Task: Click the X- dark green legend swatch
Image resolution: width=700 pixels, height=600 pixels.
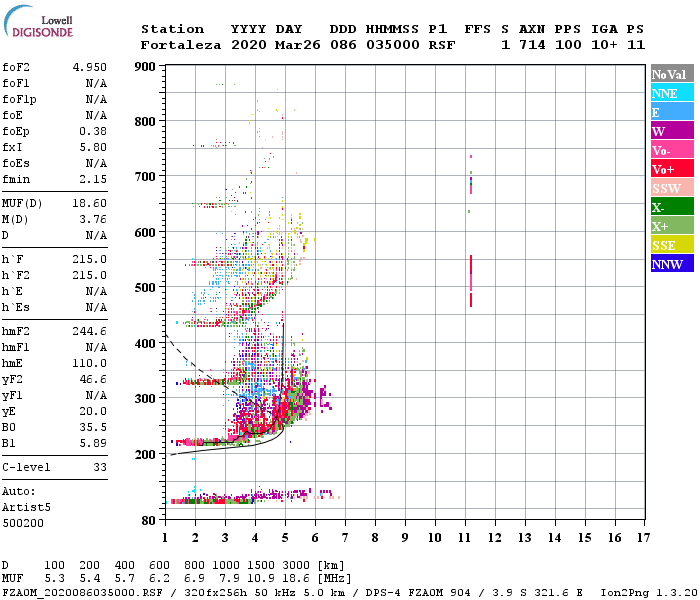Action: [672, 206]
